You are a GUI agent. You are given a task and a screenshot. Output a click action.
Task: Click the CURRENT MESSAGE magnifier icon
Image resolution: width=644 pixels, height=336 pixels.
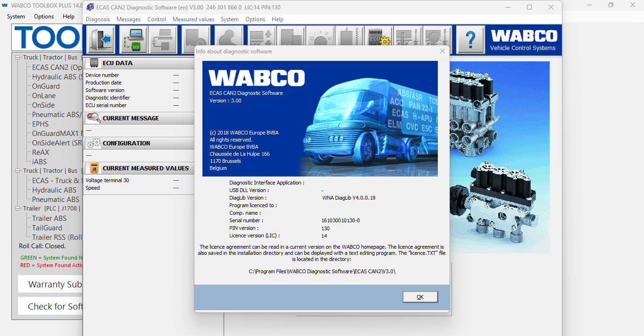point(94,118)
